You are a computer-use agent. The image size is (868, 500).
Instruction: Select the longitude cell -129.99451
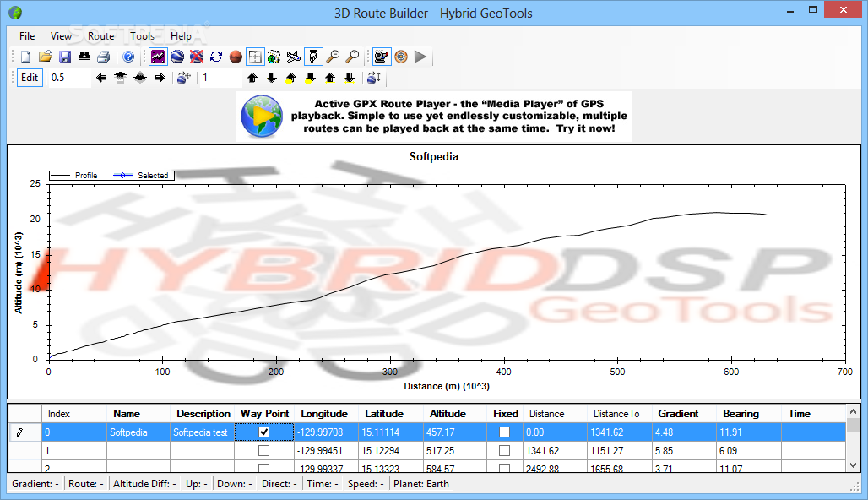(x=326, y=451)
